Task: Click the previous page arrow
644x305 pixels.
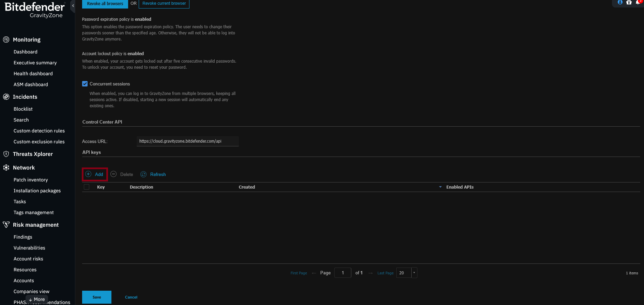Action: pyautogui.click(x=314, y=273)
